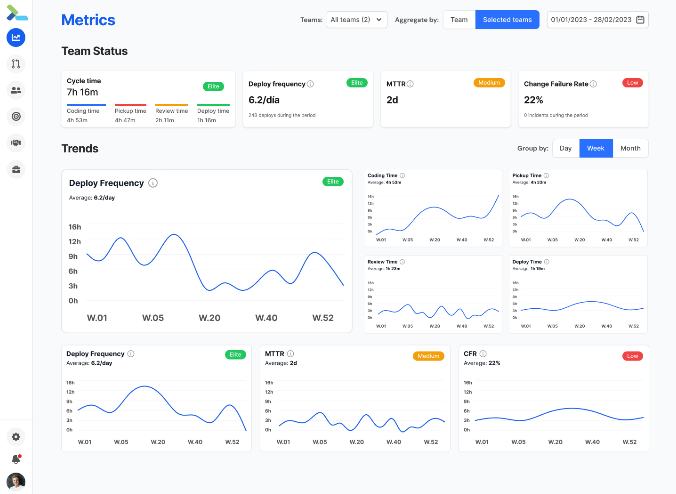Open the briefcase icon in sidebar

point(16,168)
